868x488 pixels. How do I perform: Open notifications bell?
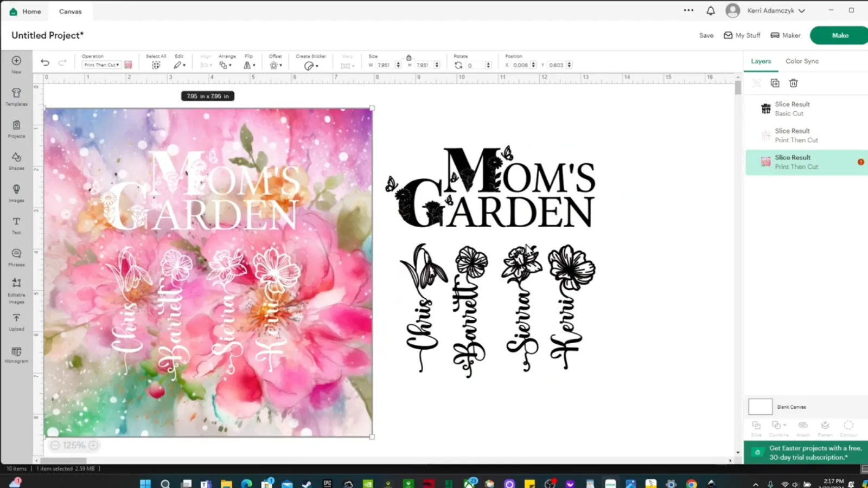point(711,10)
